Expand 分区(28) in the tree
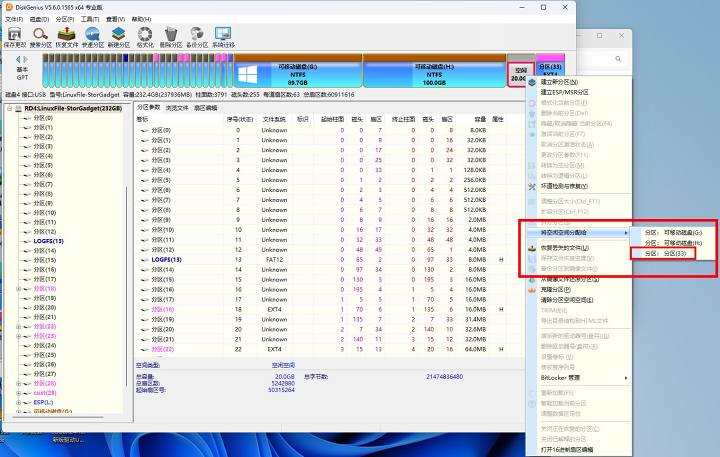The image size is (720, 457). (18, 384)
